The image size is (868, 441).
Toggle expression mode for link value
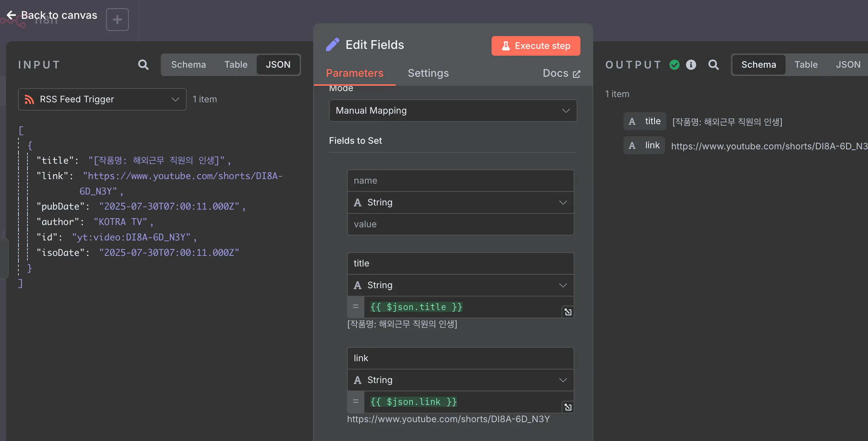click(x=356, y=402)
